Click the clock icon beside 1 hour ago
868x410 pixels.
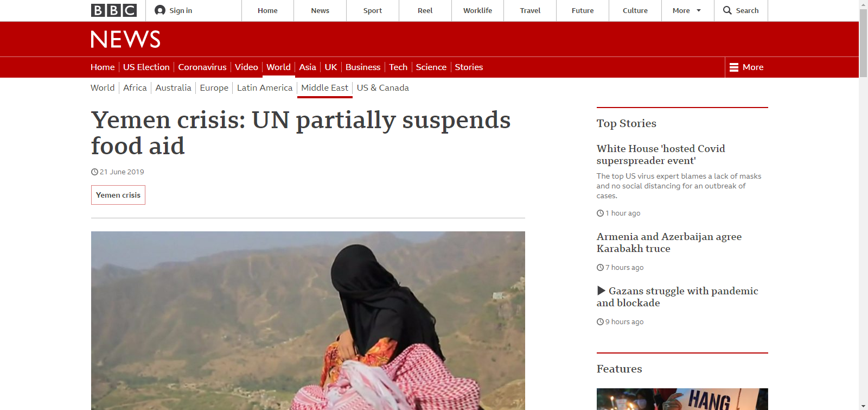click(600, 213)
